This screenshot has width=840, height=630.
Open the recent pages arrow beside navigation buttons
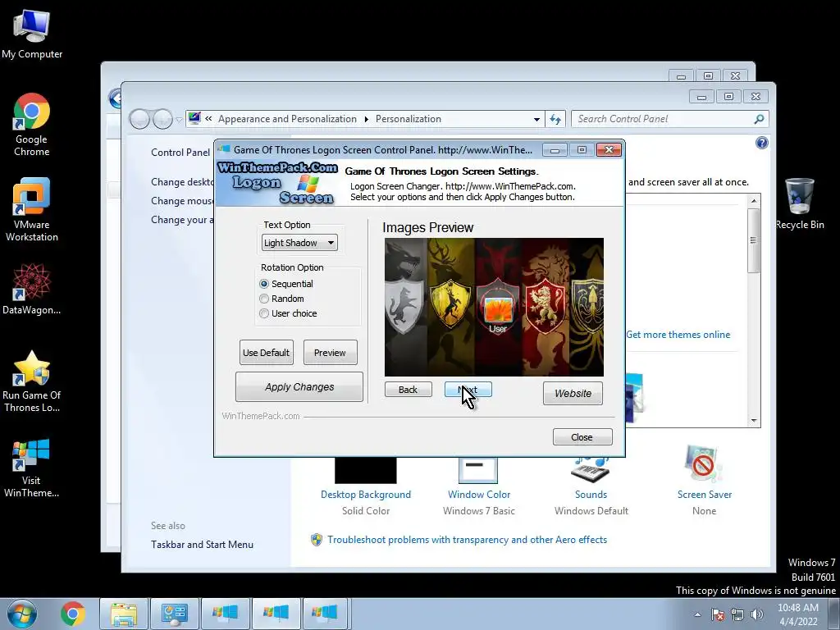180,120
